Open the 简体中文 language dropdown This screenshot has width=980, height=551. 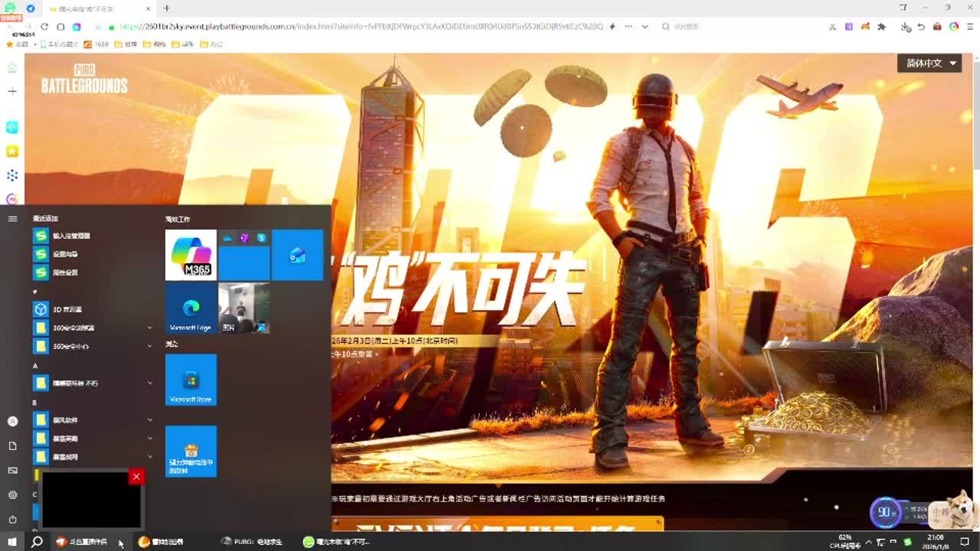tap(929, 64)
